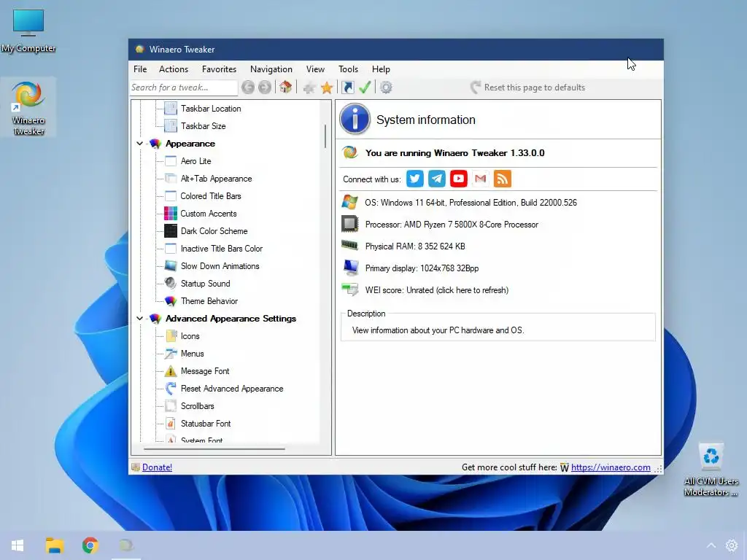Click Reset this page to defaults
This screenshot has height=560, width=747.
(x=528, y=87)
